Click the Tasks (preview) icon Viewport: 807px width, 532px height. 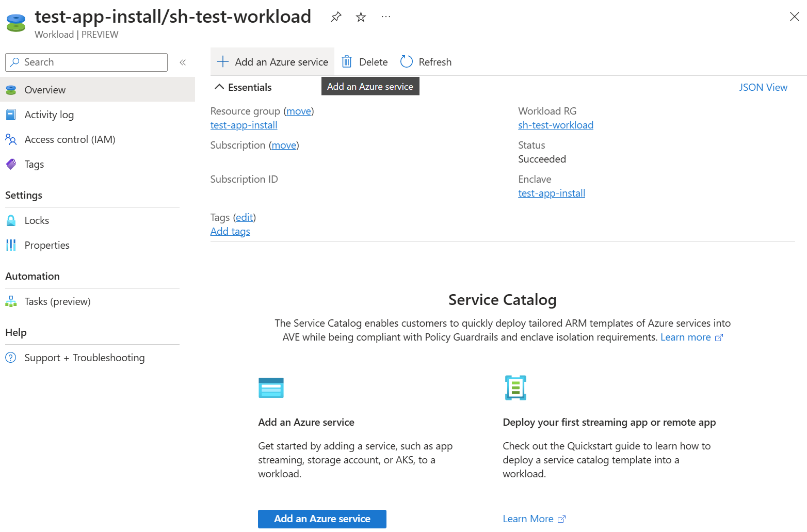click(x=11, y=301)
